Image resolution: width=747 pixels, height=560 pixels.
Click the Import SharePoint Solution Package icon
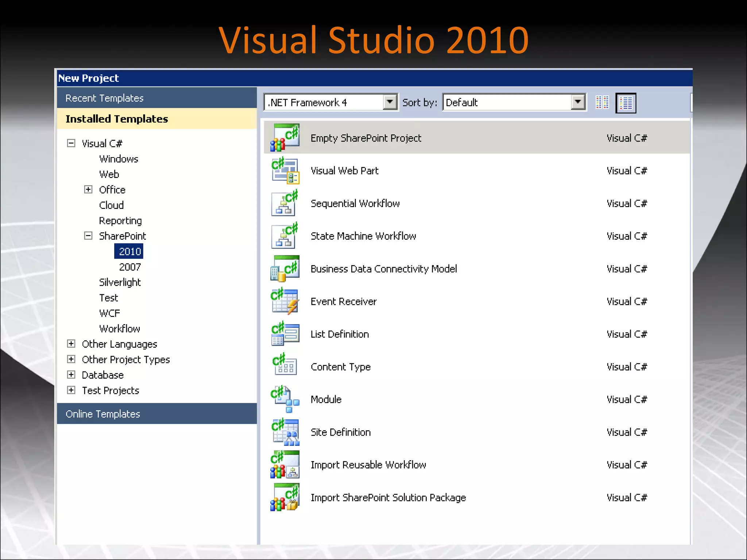pos(285,497)
